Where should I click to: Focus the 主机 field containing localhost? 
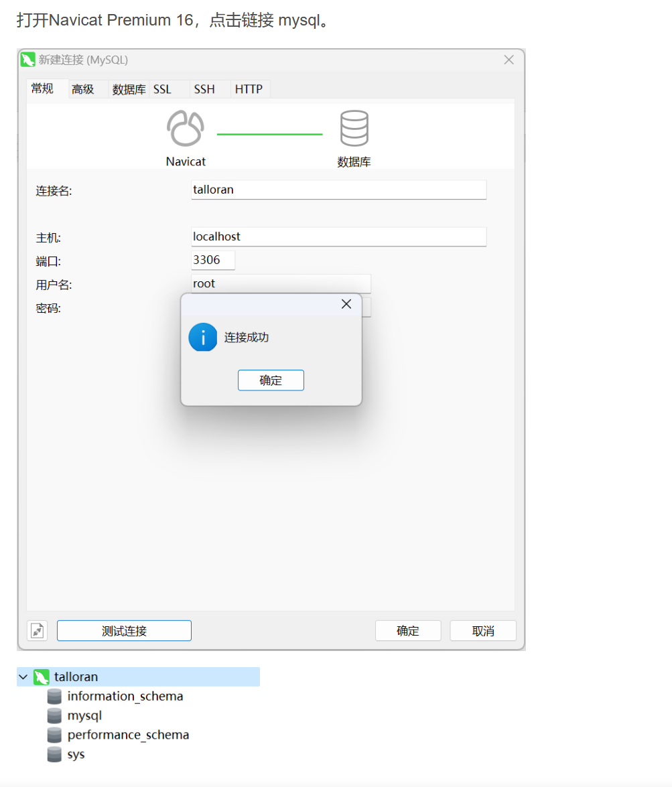click(x=338, y=236)
